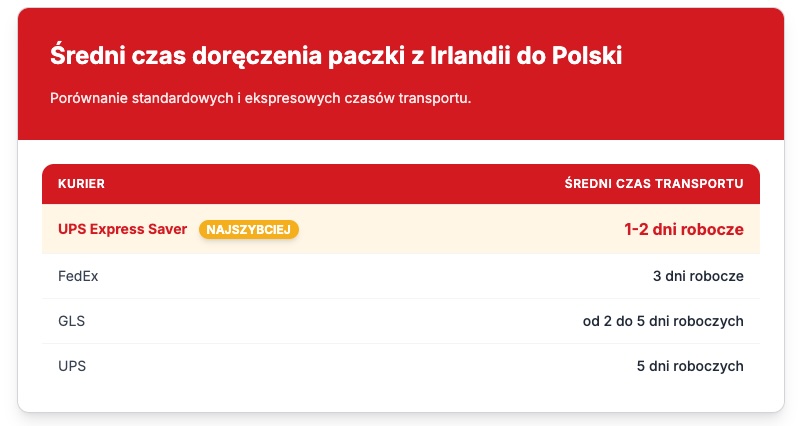Select the GLS courier cell
The width and height of the screenshot is (800, 426).
[72, 321]
